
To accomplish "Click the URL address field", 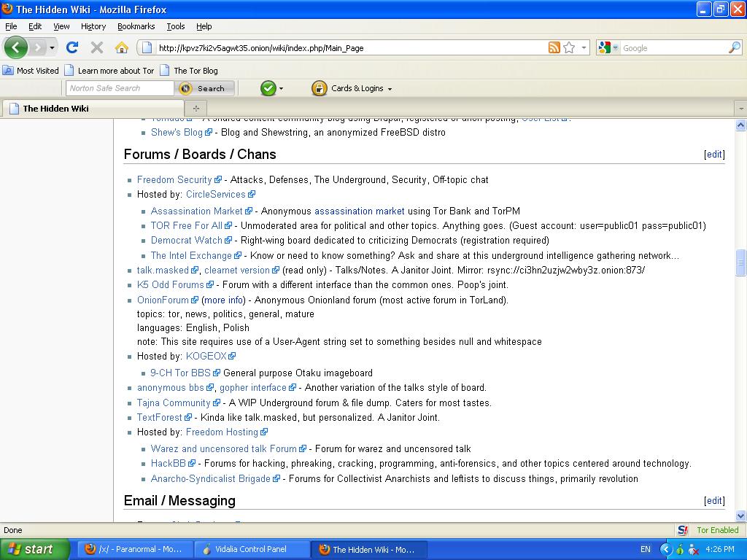I will pos(351,47).
